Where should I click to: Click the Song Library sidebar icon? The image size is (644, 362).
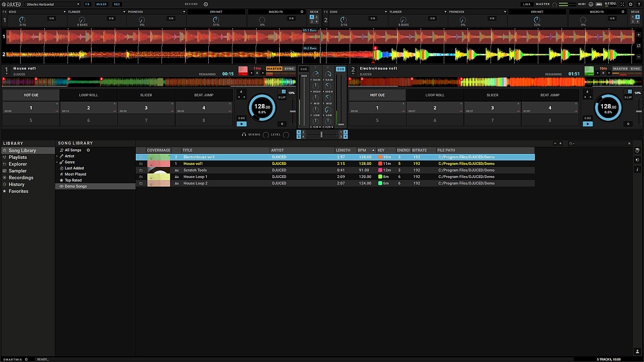(5, 150)
